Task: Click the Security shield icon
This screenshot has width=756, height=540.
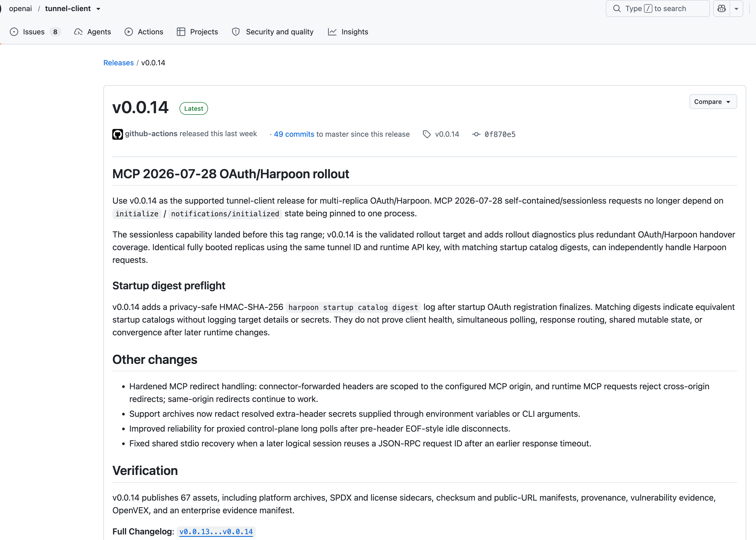Action: [x=236, y=32]
